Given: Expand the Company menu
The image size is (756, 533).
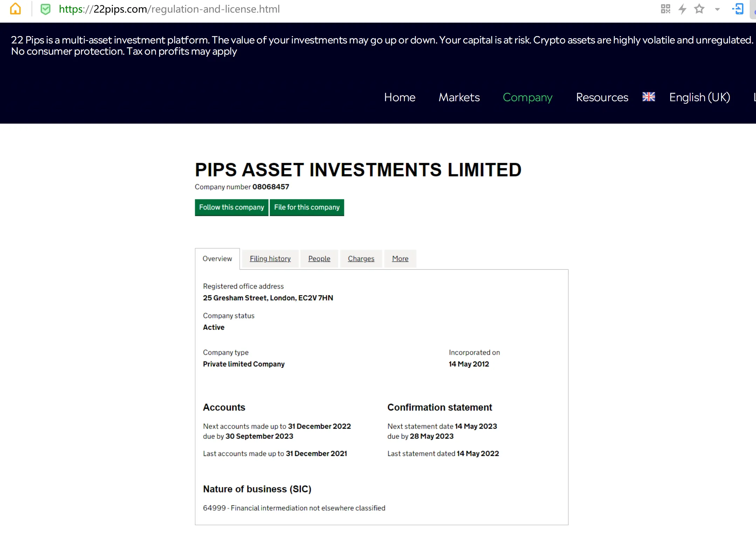Looking at the screenshot, I should [528, 97].
